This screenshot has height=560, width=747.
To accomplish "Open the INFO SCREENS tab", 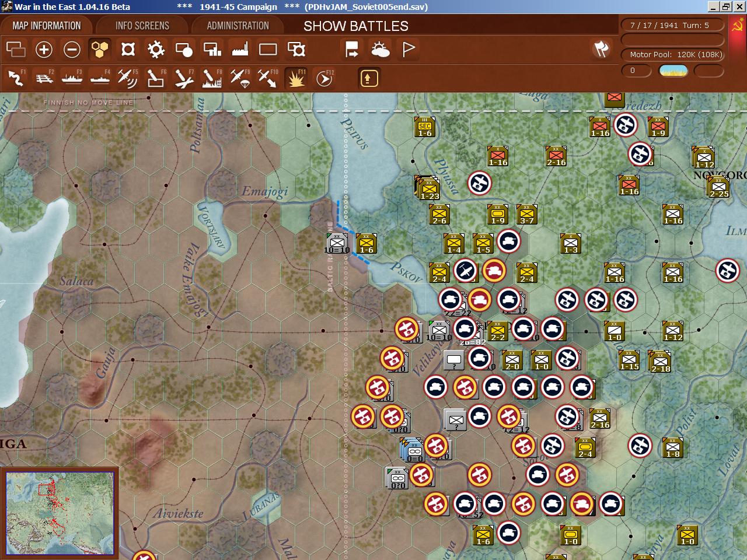I will [x=142, y=26].
